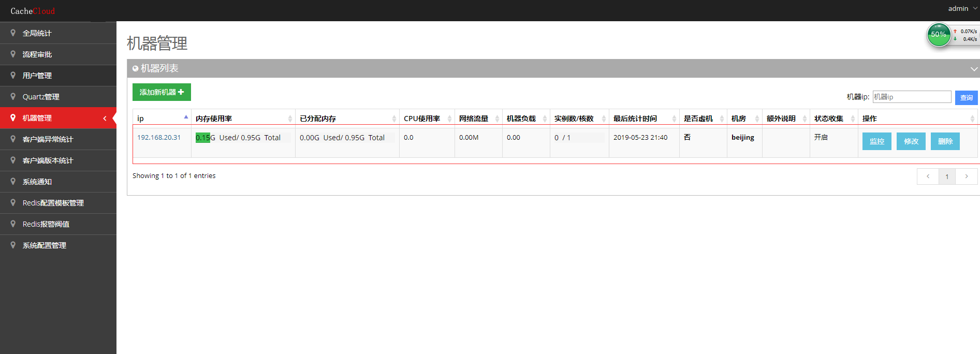Open 系统通知 in the sidebar
The height and width of the screenshot is (354, 980).
point(58,182)
